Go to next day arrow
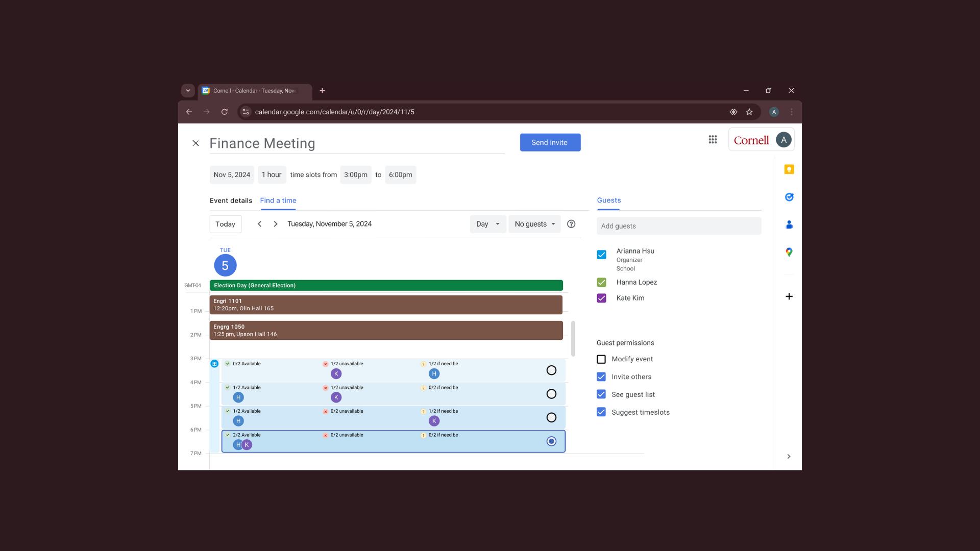Screen dimensions: 980x551 point(276,224)
